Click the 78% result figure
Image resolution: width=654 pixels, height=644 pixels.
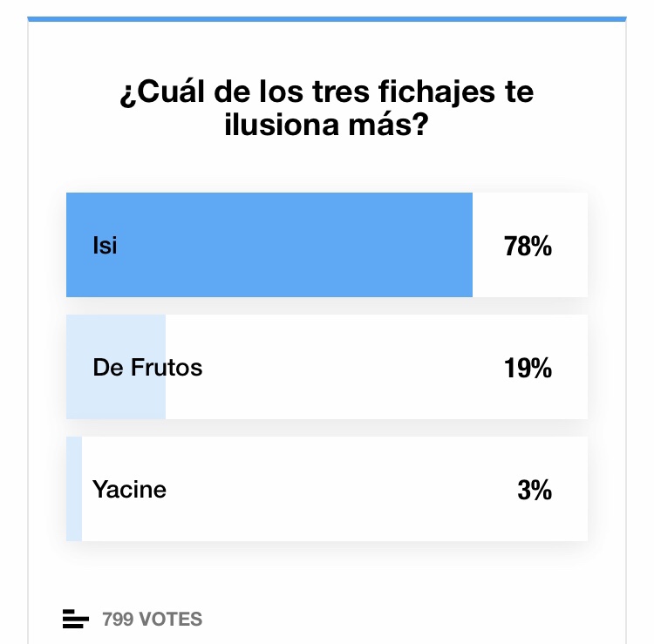528,247
